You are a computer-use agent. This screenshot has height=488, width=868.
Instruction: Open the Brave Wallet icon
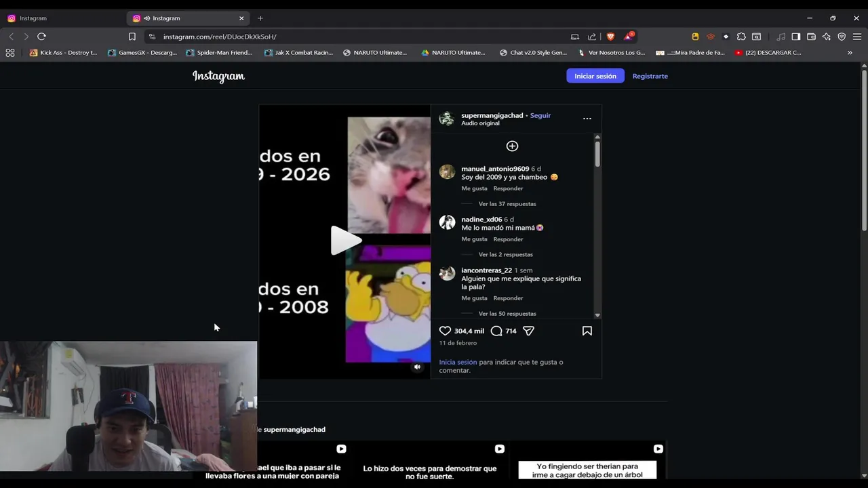pyautogui.click(x=811, y=37)
